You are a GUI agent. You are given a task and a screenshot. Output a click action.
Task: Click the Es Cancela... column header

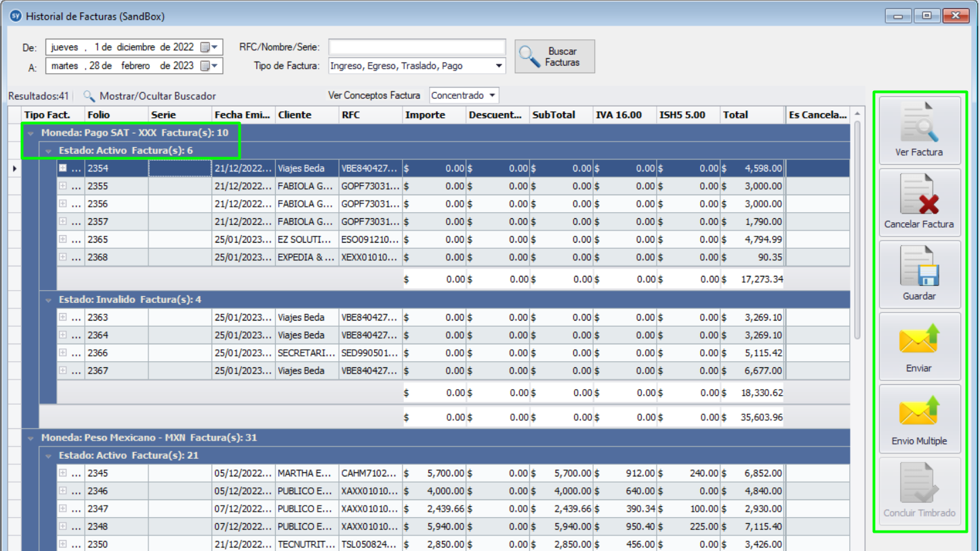coord(817,115)
